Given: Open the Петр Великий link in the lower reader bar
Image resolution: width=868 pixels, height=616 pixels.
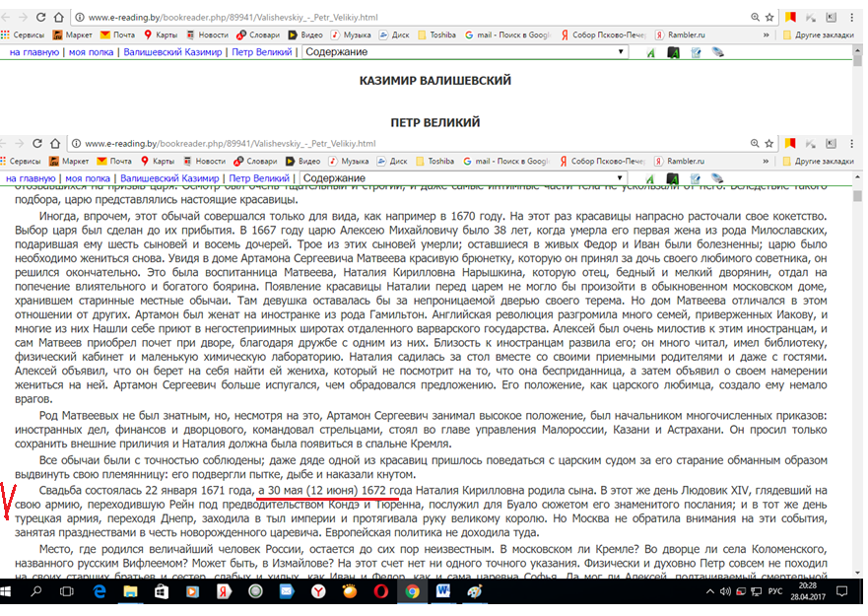Looking at the screenshot, I should 259,178.
